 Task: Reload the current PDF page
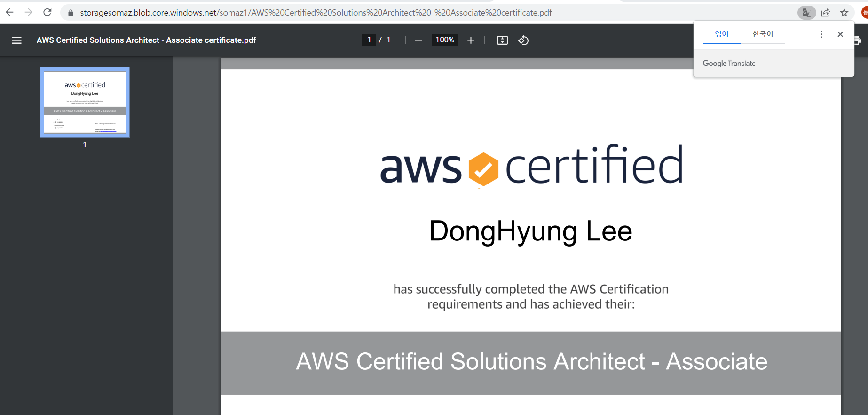(47, 12)
